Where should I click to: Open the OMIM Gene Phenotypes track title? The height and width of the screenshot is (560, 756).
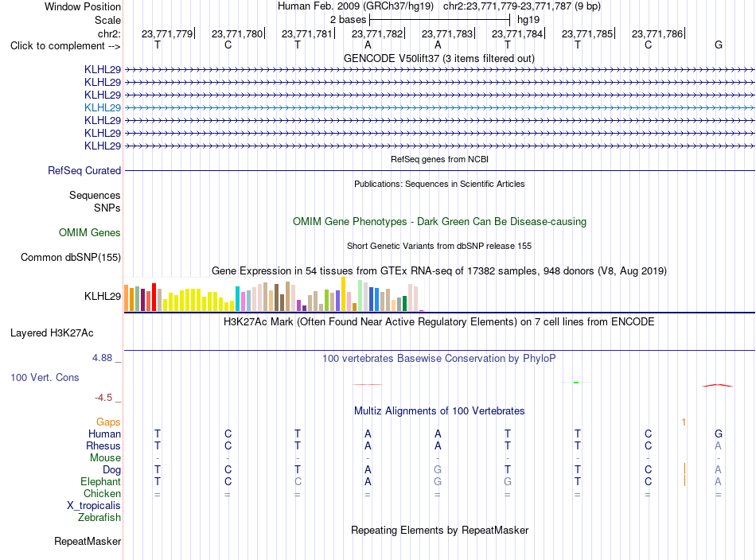(439, 222)
